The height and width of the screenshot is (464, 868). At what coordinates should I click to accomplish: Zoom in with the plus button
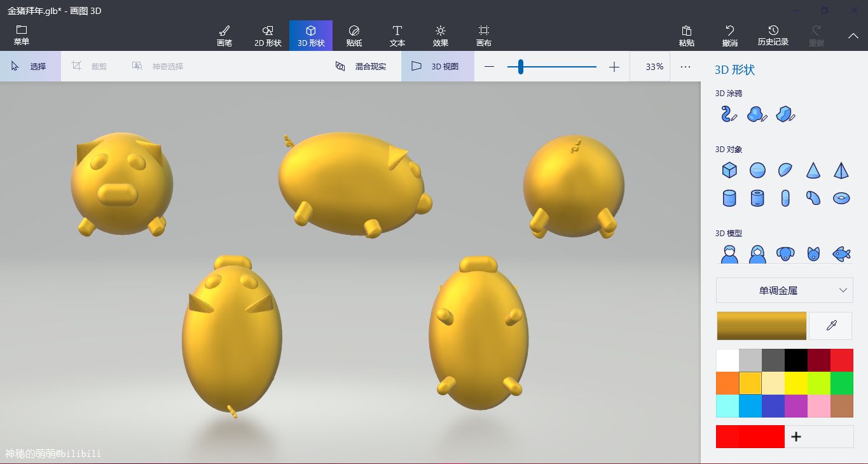click(x=614, y=67)
